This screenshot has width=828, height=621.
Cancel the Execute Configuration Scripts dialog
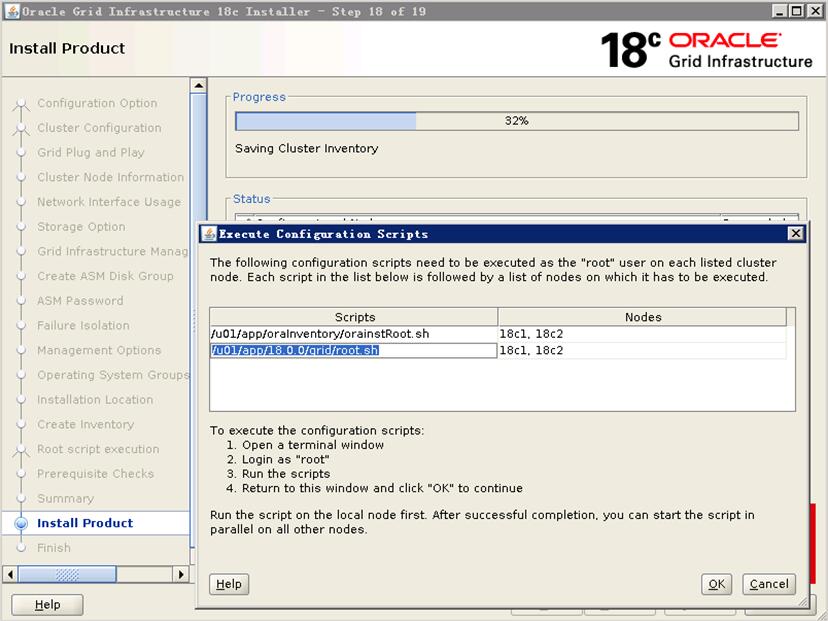769,584
